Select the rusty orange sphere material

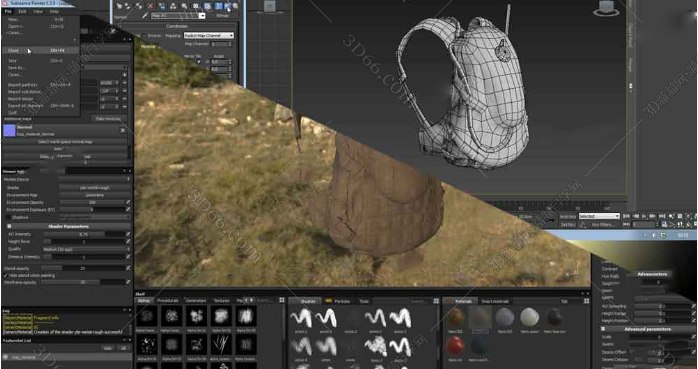pyautogui.click(x=455, y=317)
